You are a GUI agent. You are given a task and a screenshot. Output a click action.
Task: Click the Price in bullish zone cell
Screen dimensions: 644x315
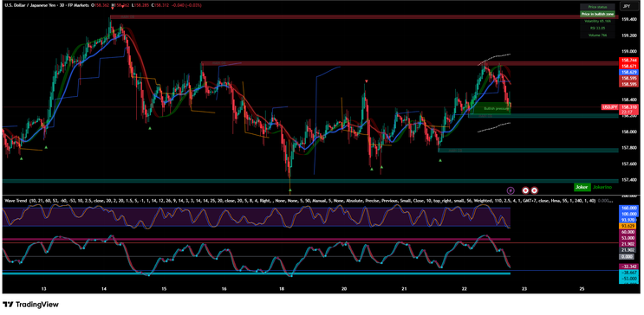point(597,14)
